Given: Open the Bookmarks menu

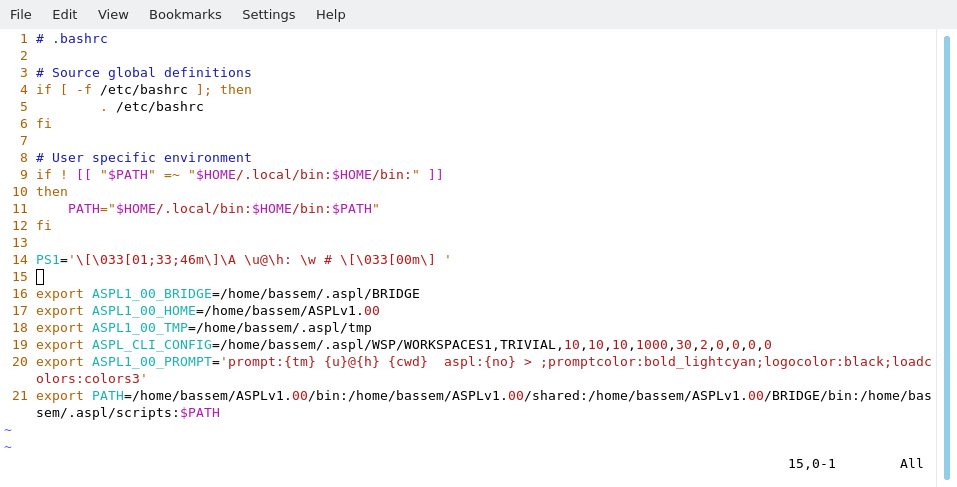Looking at the screenshot, I should tap(185, 14).
